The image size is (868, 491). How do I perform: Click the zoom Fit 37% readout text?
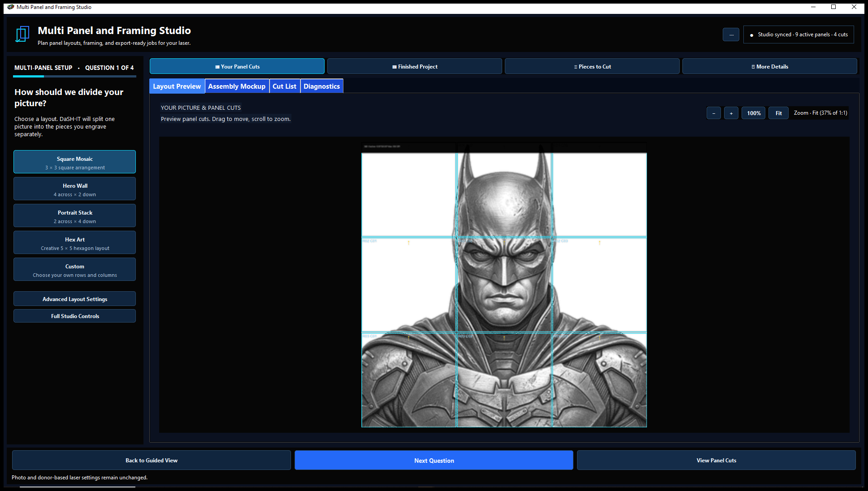coord(820,113)
